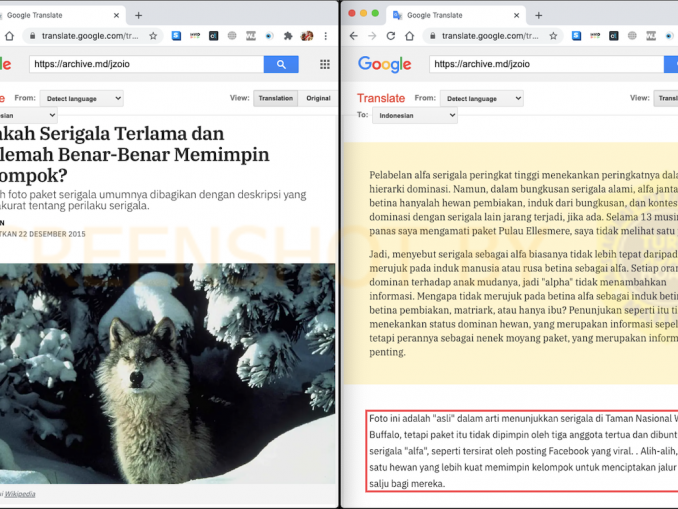
Task: Click paragraph starting 'Pelabelan alfa serigala'
Action: pyautogui.click(x=523, y=203)
